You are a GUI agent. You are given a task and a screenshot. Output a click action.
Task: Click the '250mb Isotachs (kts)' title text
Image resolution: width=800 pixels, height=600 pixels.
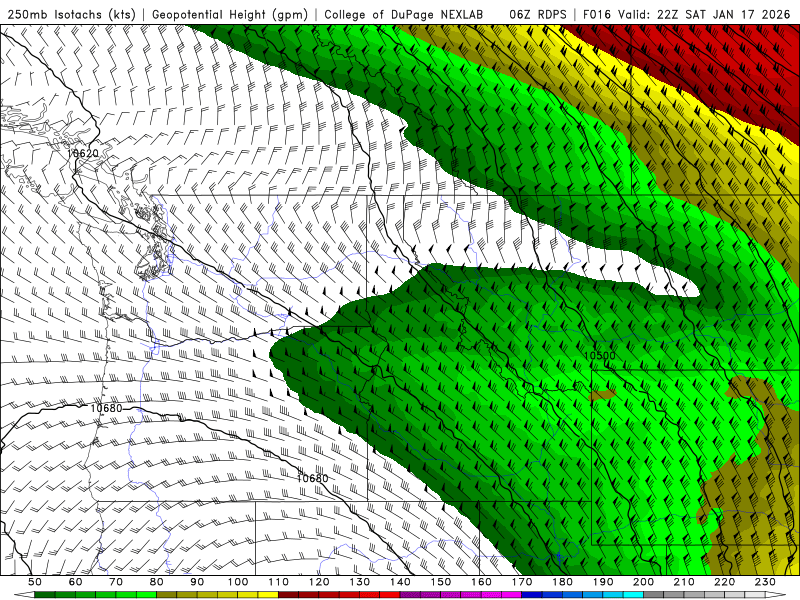point(72,15)
